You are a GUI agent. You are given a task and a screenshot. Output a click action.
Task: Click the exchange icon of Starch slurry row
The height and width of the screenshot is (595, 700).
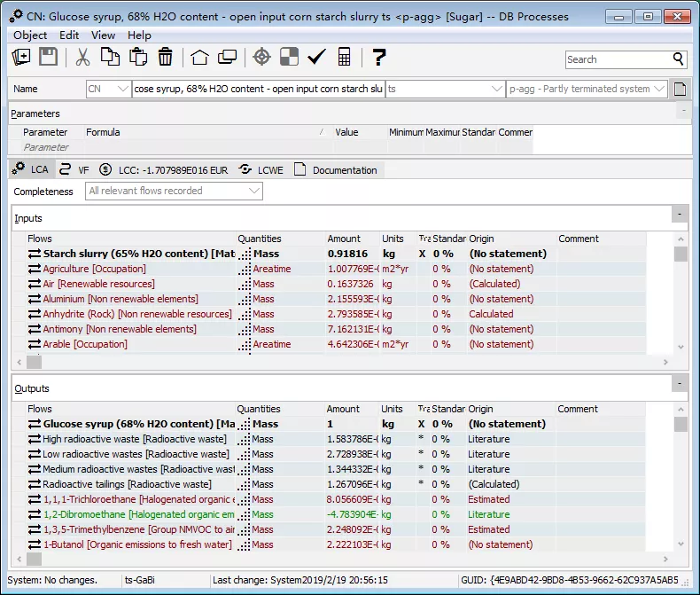(x=35, y=254)
